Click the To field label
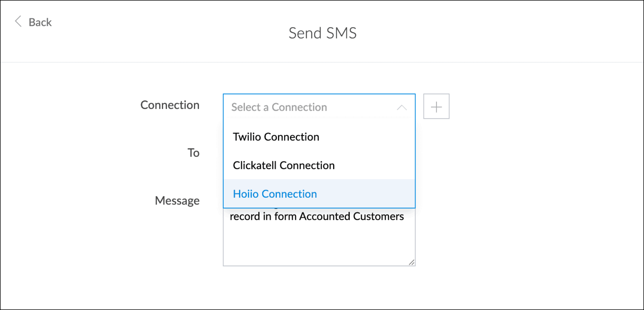 193,153
